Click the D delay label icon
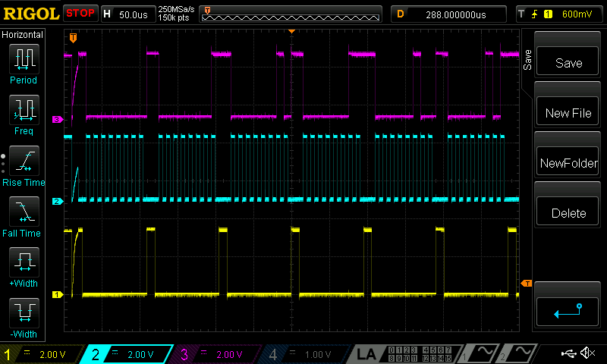607x364 pixels. coord(401,14)
